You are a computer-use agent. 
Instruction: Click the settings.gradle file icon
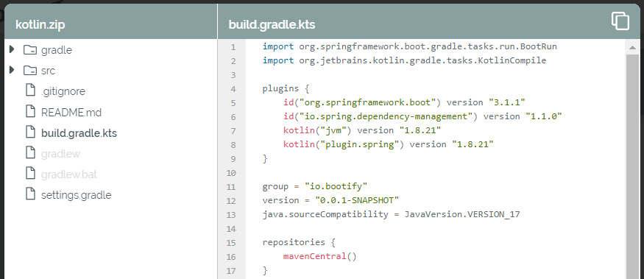(30, 194)
